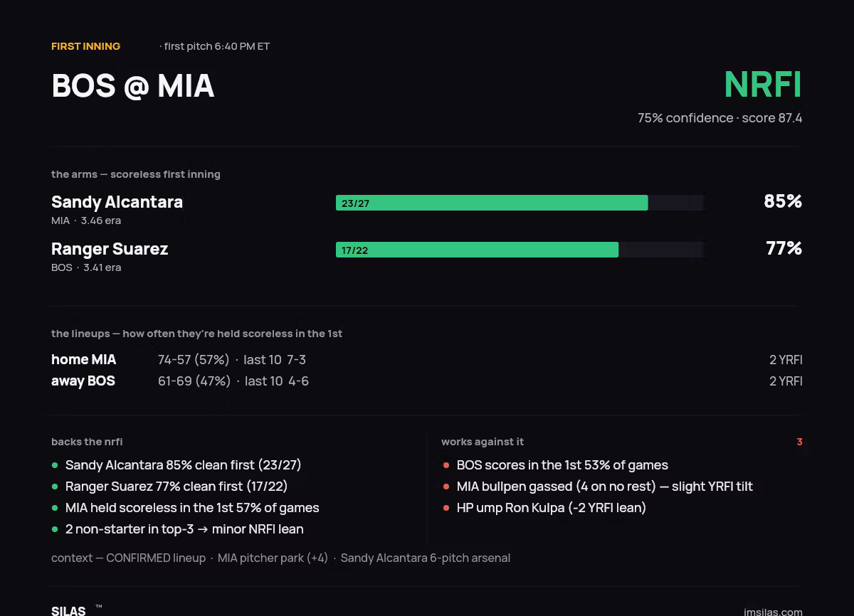
Task: Click Ranger Suarez's green 17/22 progress bar
Action: (477, 250)
